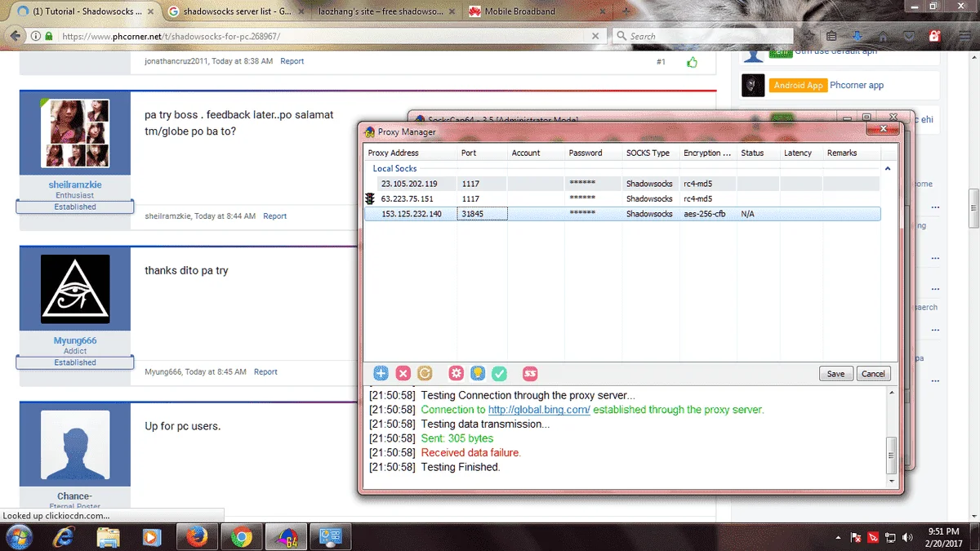This screenshot has height=551, width=980.
Task: Click Report link on sheilramzkie's post
Action: pyautogui.click(x=274, y=216)
